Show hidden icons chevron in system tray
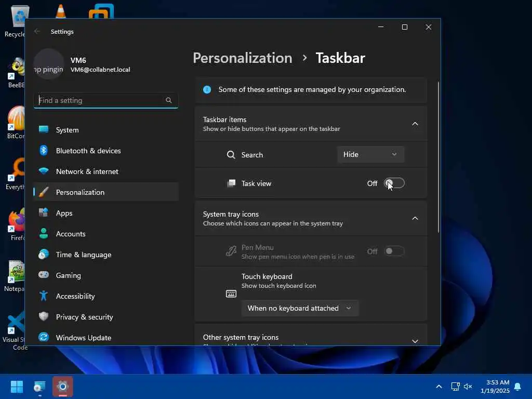 438,387
